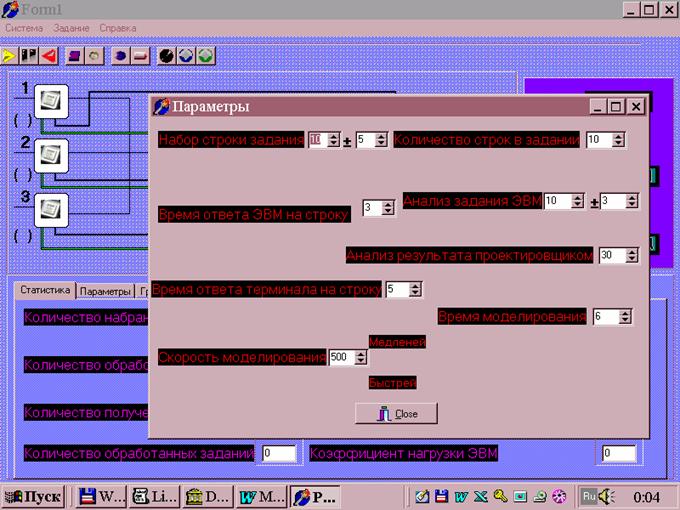This screenshot has height=510, width=680.
Task: Click the blue diamond toolbar icon
Action: click(186, 55)
